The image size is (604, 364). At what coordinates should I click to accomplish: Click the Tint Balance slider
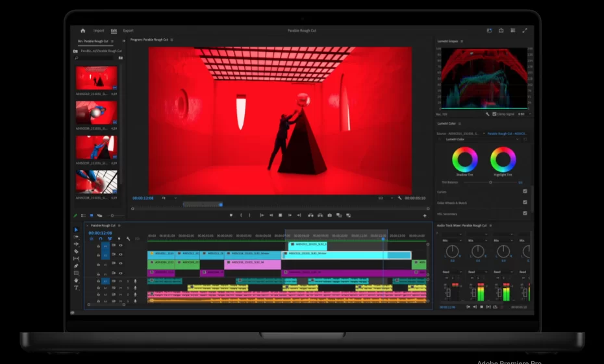tap(490, 182)
